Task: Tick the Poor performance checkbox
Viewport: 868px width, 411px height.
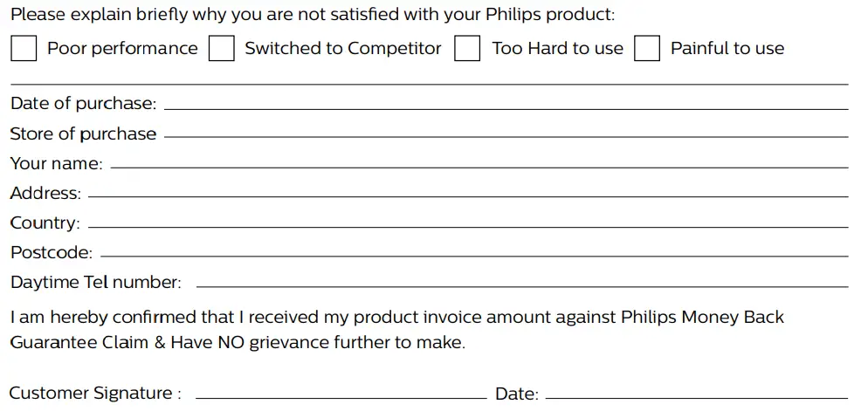Action: [x=24, y=48]
